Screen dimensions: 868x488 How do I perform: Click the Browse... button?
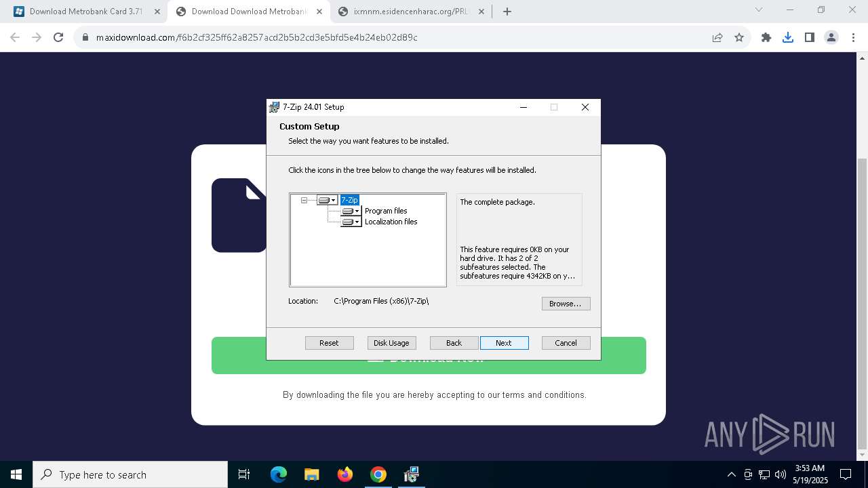tap(566, 304)
